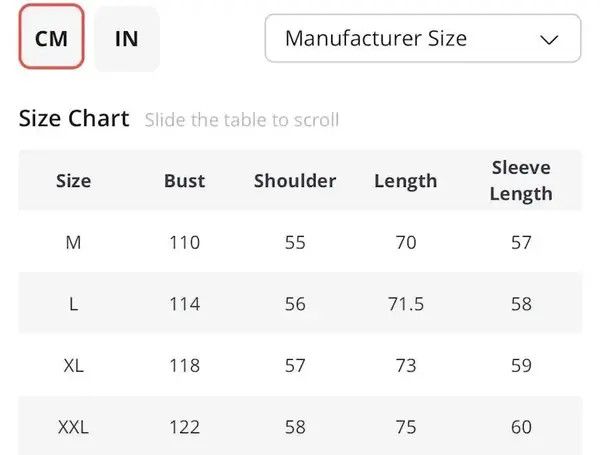Viewport: 600px width, 455px height.
Task: Switch units to IN
Action: [127, 39]
